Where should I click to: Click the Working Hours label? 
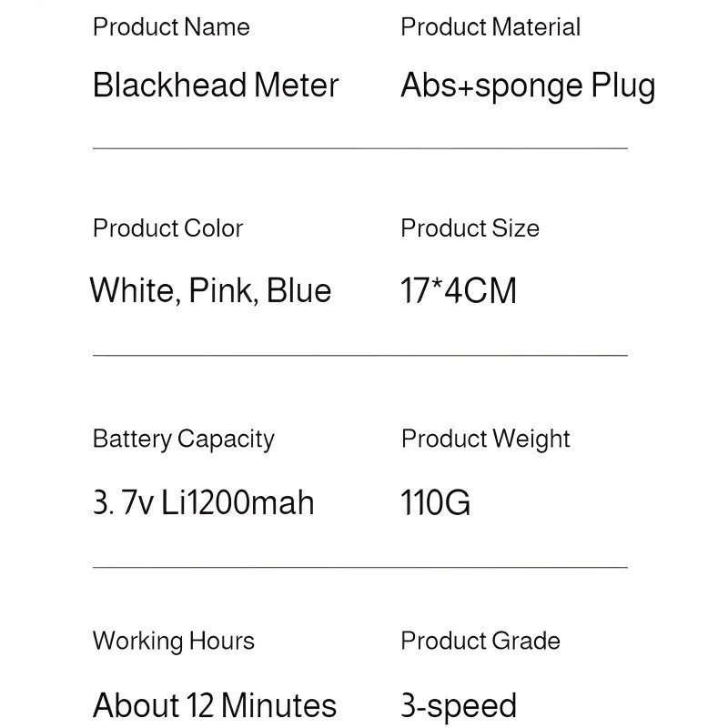click(173, 642)
